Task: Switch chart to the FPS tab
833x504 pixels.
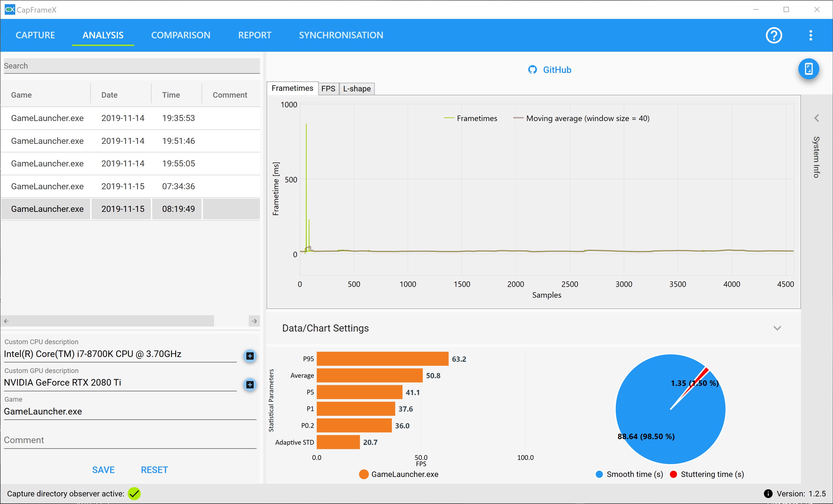Action: 328,88
